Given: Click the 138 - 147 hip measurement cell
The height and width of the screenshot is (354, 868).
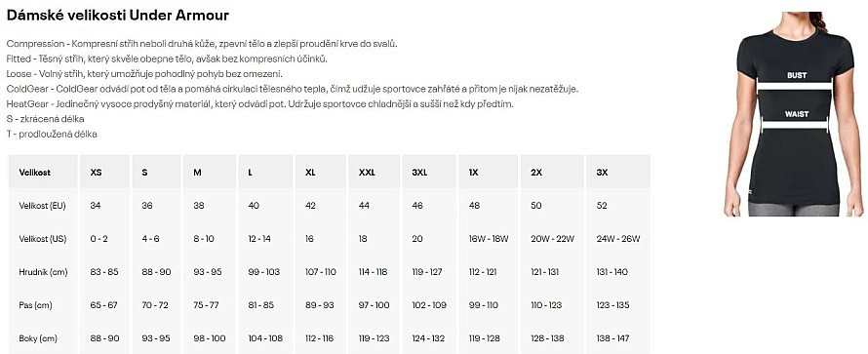Looking at the screenshot, I should 612,338.
